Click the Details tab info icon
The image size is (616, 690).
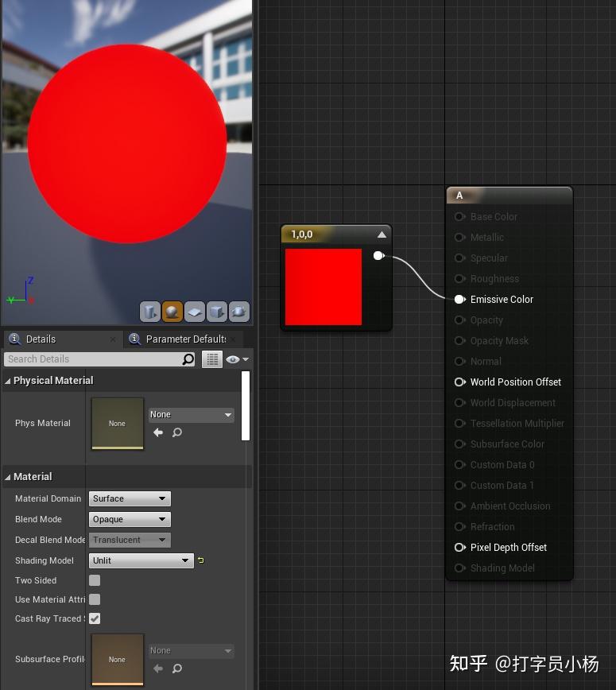14,339
